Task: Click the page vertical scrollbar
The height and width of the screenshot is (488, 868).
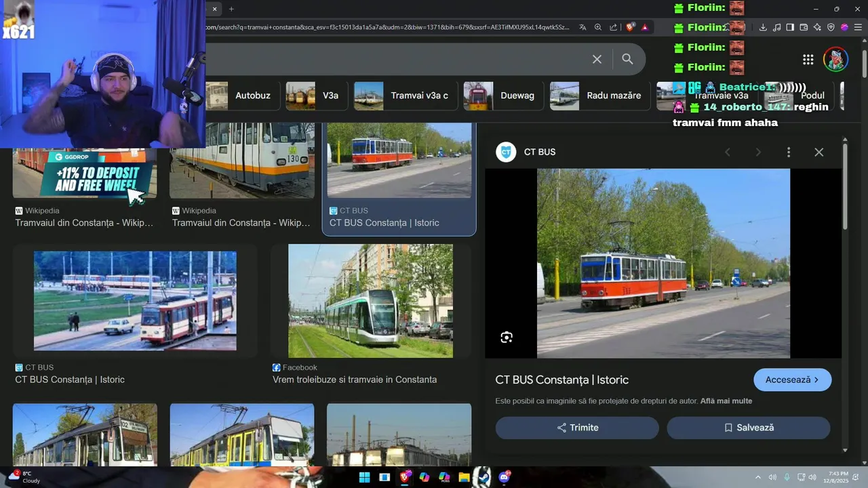Action: [x=865, y=64]
